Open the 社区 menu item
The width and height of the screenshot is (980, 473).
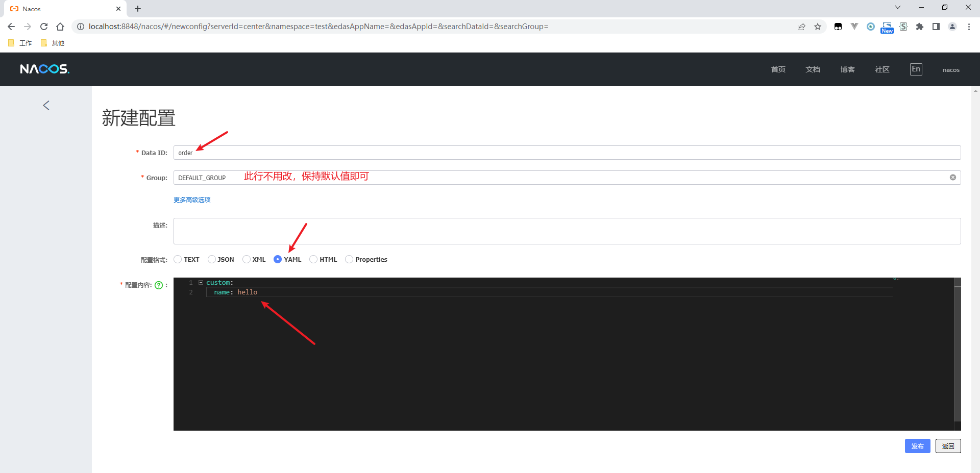[x=881, y=69]
